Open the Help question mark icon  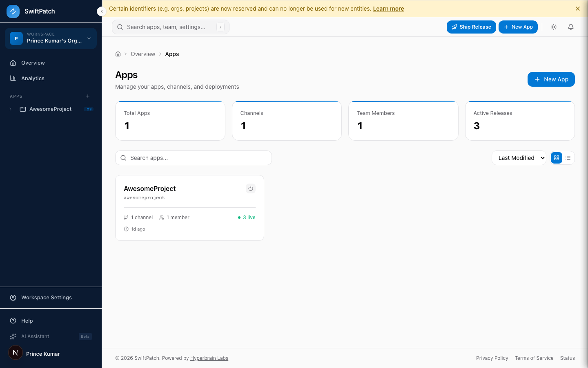[13, 321]
